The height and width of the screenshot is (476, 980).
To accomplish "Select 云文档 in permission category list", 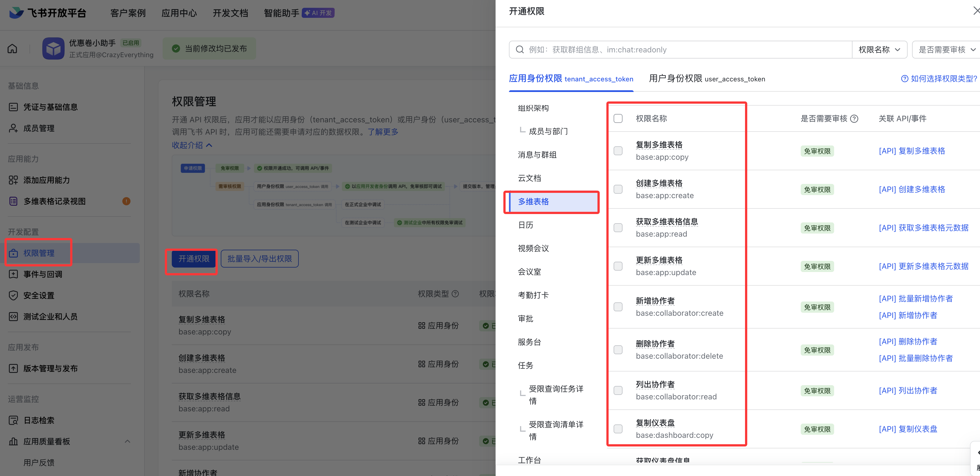I will [529, 178].
